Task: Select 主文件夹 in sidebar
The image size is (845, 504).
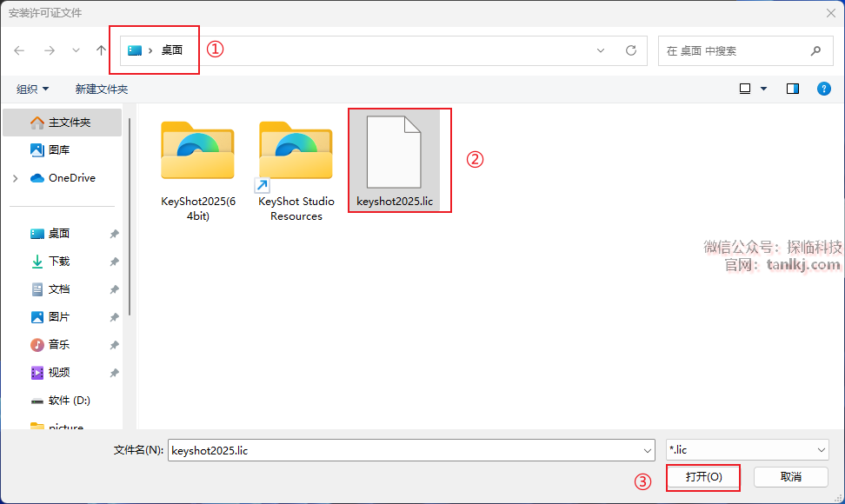Action: [63, 123]
